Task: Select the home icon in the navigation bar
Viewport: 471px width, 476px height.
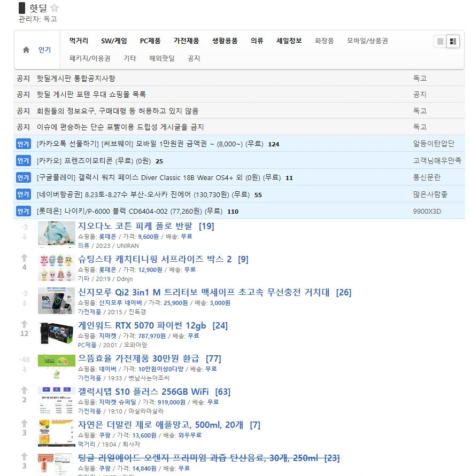Action: [25, 49]
